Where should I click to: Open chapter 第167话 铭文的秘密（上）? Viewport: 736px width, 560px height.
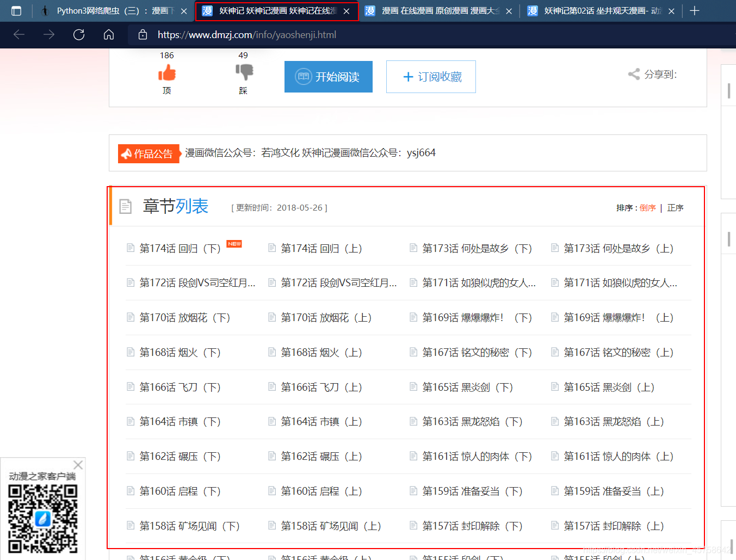[x=619, y=353]
